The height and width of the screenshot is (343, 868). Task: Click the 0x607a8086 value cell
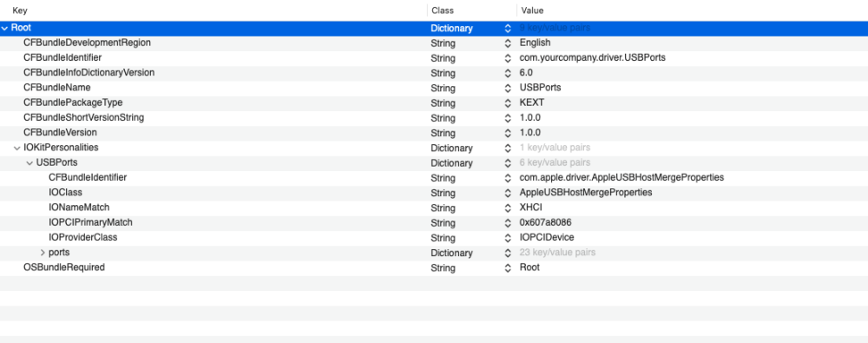click(545, 222)
